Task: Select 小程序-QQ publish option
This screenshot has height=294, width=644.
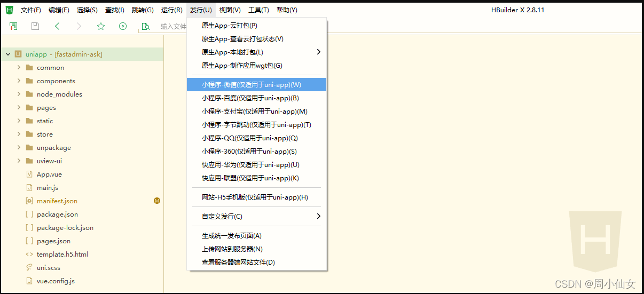Action: (x=256, y=138)
